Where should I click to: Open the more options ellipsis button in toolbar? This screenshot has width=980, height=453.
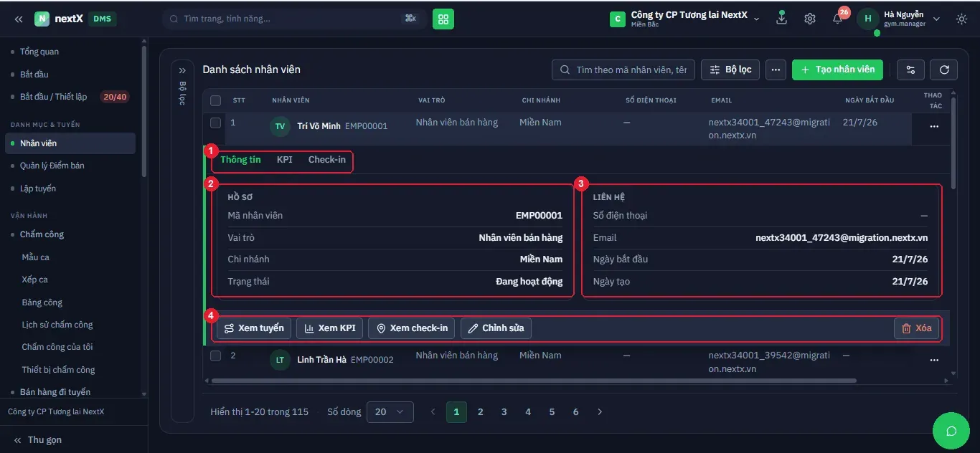(x=775, y=70)
